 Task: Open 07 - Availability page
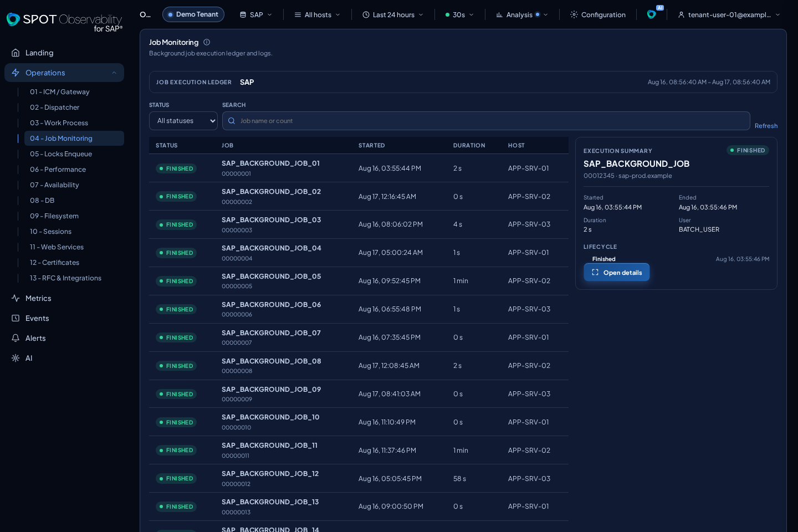74,185
